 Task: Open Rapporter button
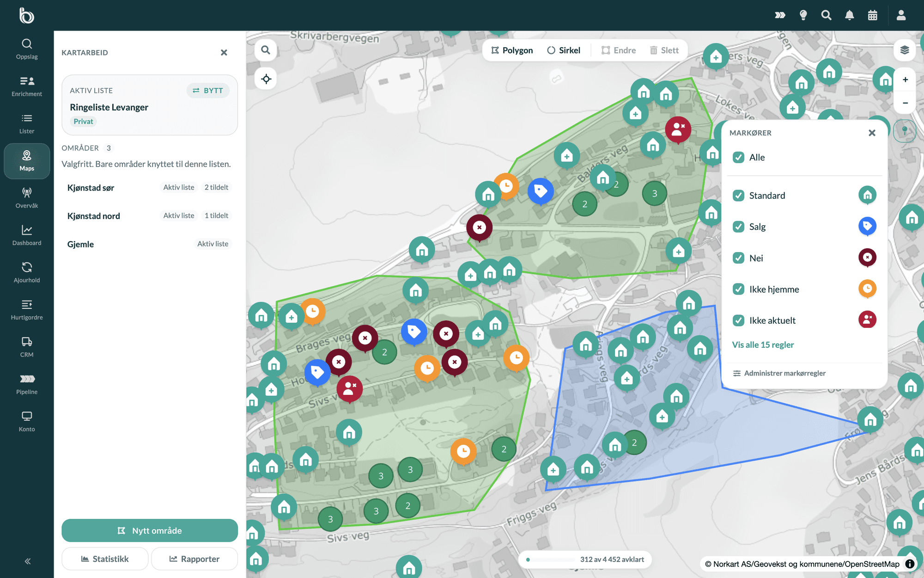click(x=195, y=559)
